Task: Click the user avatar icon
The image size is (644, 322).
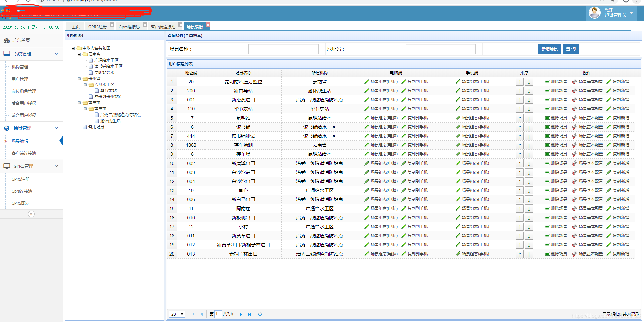Action: coord(595,13)
